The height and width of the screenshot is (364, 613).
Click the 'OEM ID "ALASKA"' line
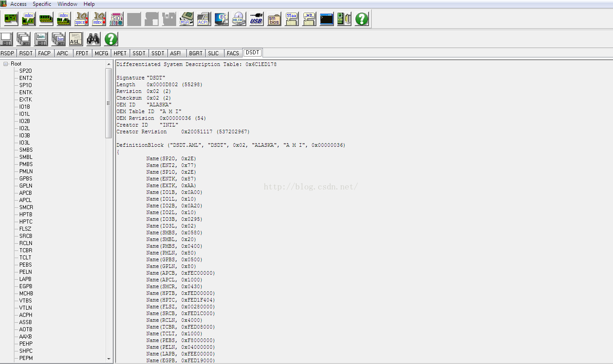(x=144, y=105)
